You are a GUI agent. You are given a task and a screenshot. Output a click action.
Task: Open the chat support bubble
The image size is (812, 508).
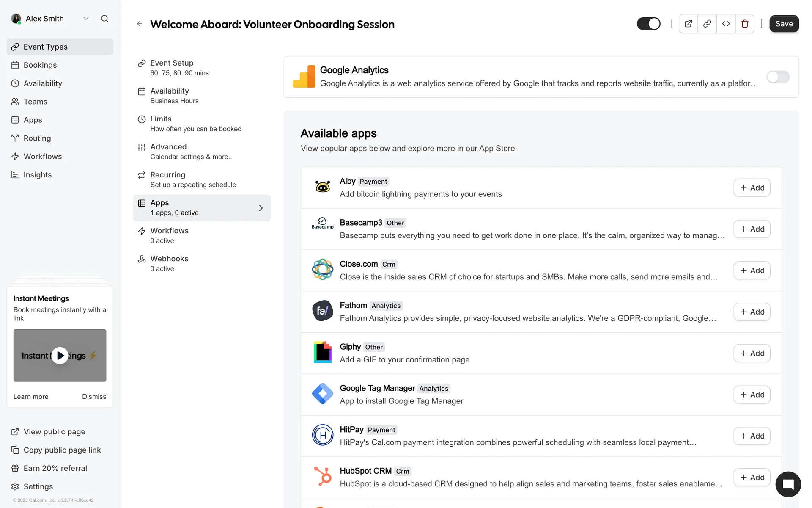click(x=788, y=484)
